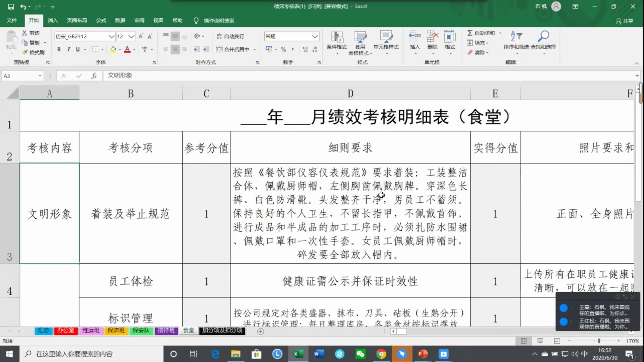Image resolution: width=644 pixels, height=362 pixels.
Task: Switch to the 保安队 sheet tab
Action: tap(141, 330)
